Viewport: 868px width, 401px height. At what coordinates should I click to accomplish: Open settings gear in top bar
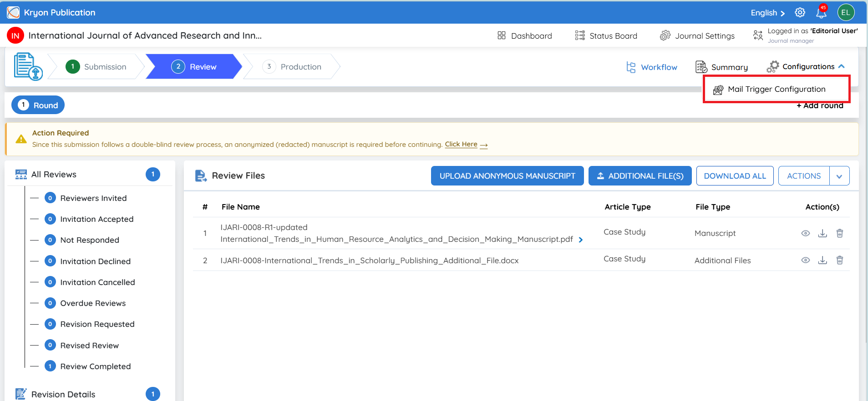click(800, 12)
